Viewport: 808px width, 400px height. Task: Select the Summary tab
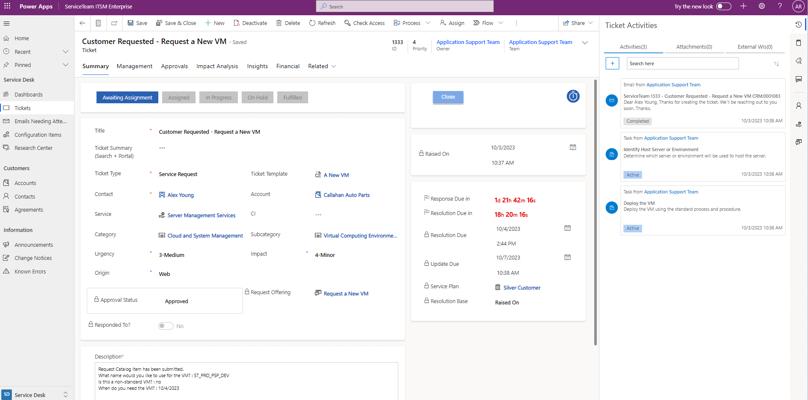tap(95, 66)
